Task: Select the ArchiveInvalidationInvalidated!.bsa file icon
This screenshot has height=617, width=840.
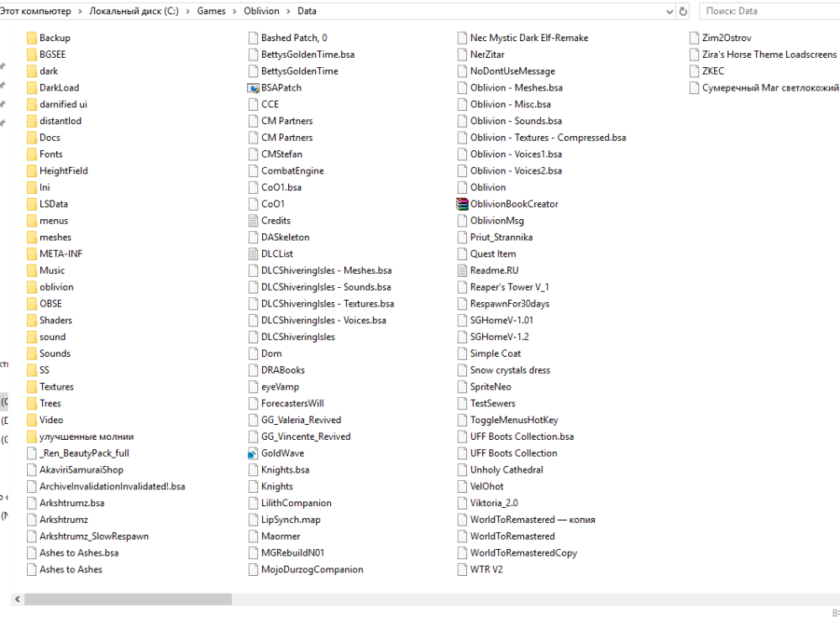Action: [x=32, y=486]
